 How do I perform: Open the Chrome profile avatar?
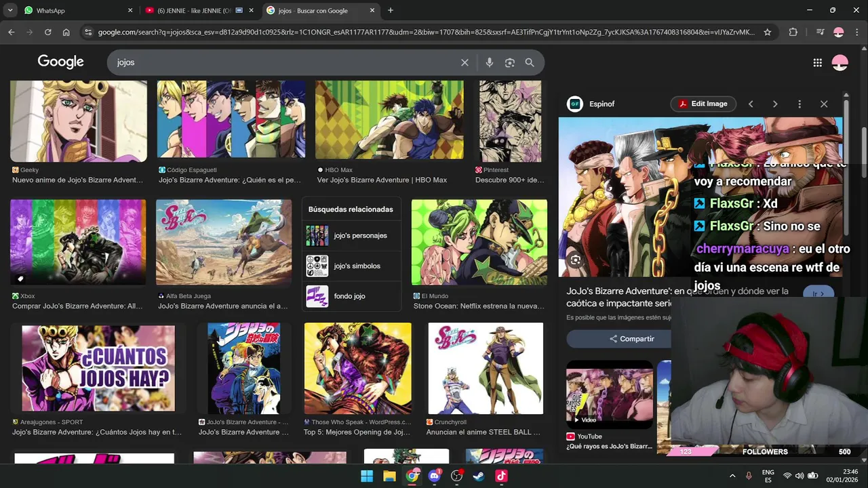(x=839, y=32)
